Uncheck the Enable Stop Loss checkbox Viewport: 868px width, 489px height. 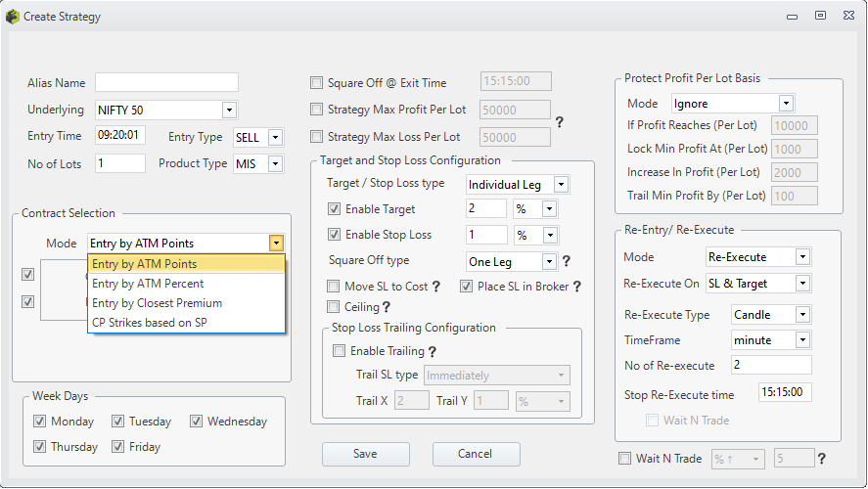334,235
